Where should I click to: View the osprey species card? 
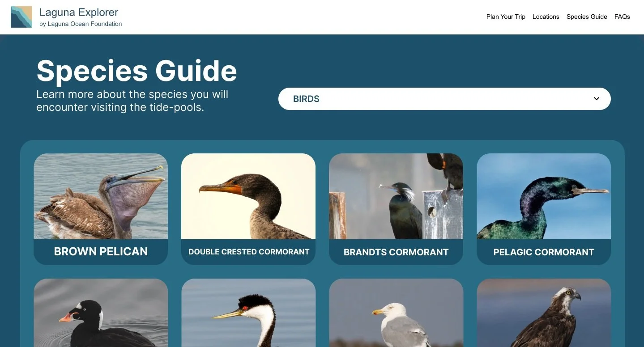point(544,313)
